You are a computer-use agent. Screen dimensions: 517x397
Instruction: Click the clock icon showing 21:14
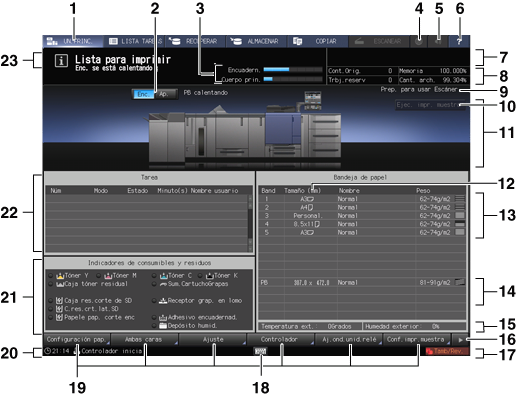(48, 351)
